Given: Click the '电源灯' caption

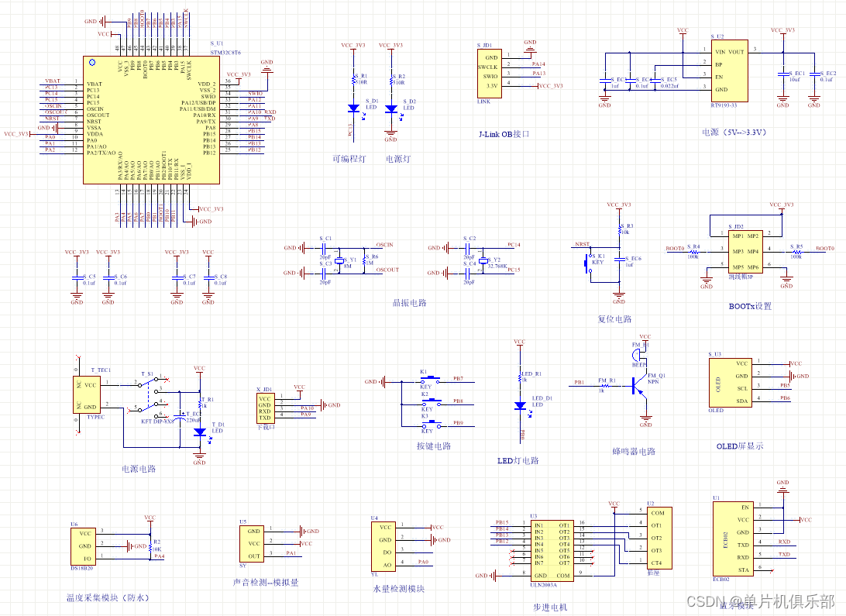Looking at the screenshot, I should click(398, 159).
